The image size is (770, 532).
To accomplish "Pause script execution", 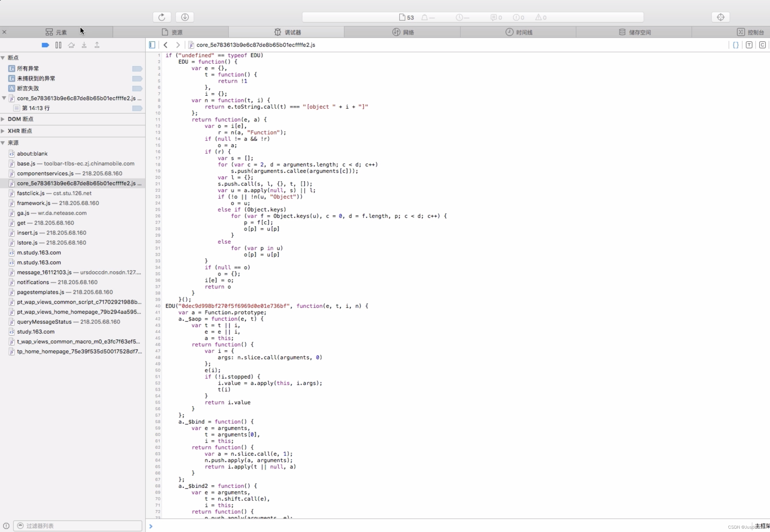I will pos(58,45).
